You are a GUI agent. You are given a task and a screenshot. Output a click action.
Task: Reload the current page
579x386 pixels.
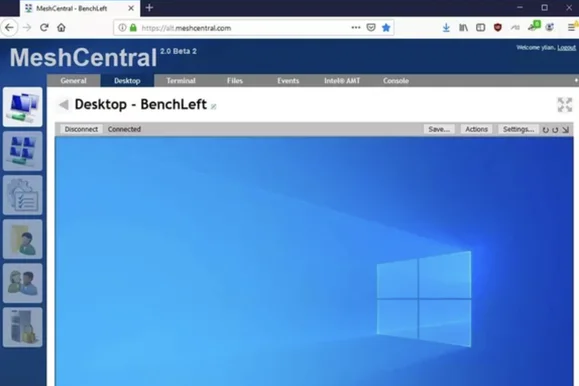44,28
